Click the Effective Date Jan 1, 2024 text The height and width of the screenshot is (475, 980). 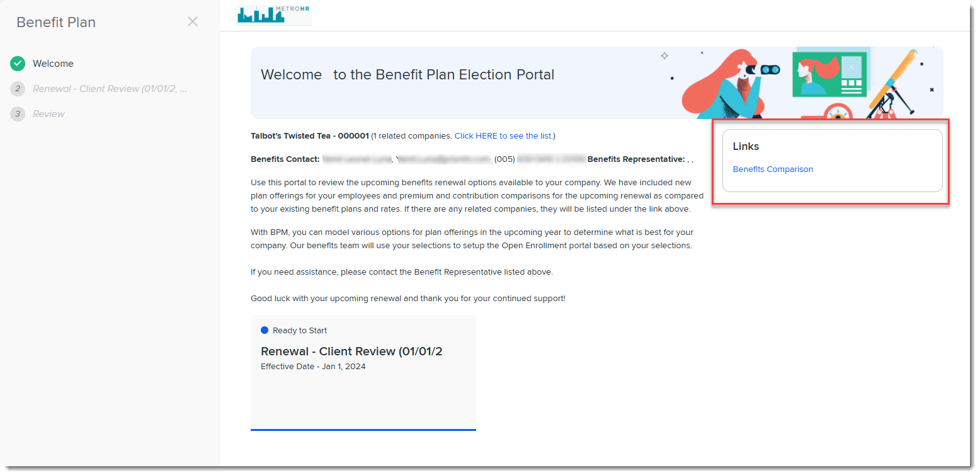click(313, 367)
